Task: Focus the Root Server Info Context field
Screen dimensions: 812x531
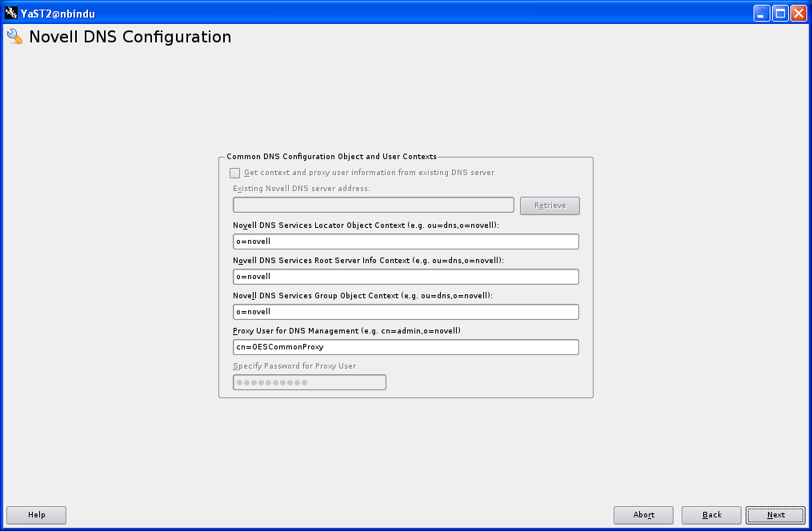Action: coord(406,277)
